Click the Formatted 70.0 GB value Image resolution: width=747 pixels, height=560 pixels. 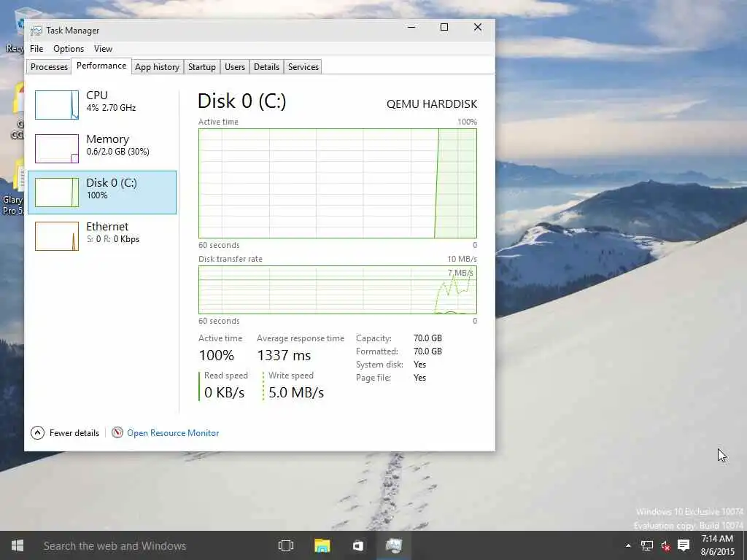tap(427, 351)
